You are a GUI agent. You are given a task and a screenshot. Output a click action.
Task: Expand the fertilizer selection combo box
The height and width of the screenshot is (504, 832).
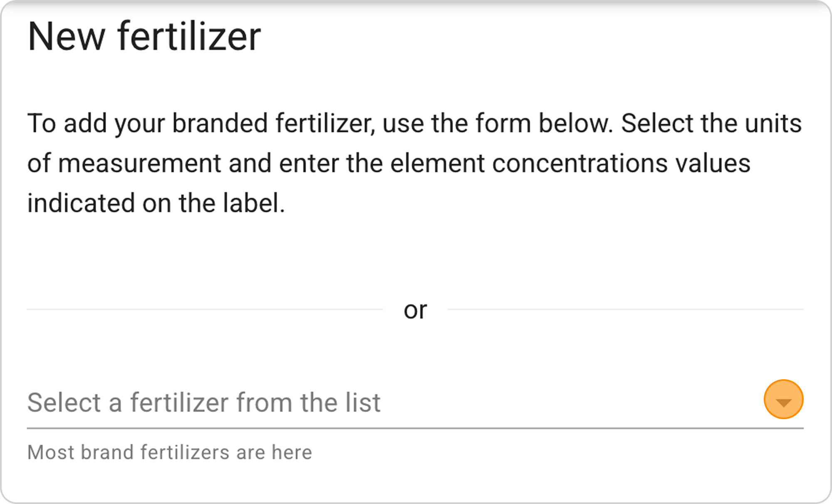pyautogui.click(x=783, y=400)
